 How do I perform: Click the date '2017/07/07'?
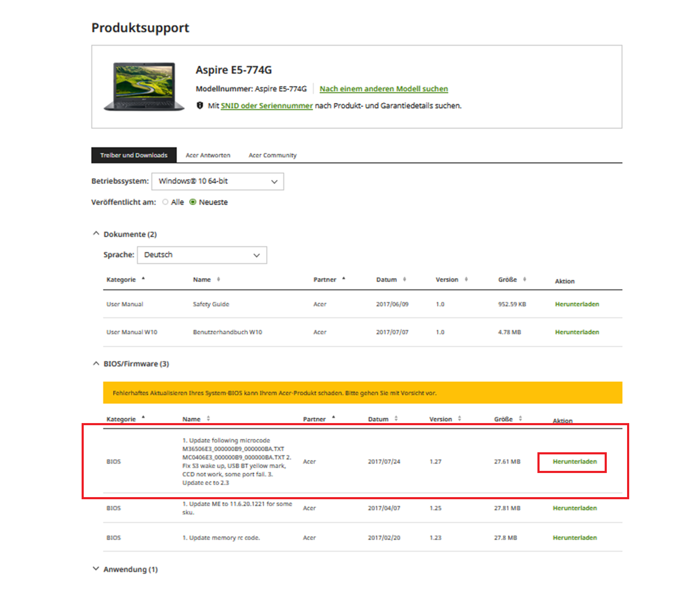point(392,332)
